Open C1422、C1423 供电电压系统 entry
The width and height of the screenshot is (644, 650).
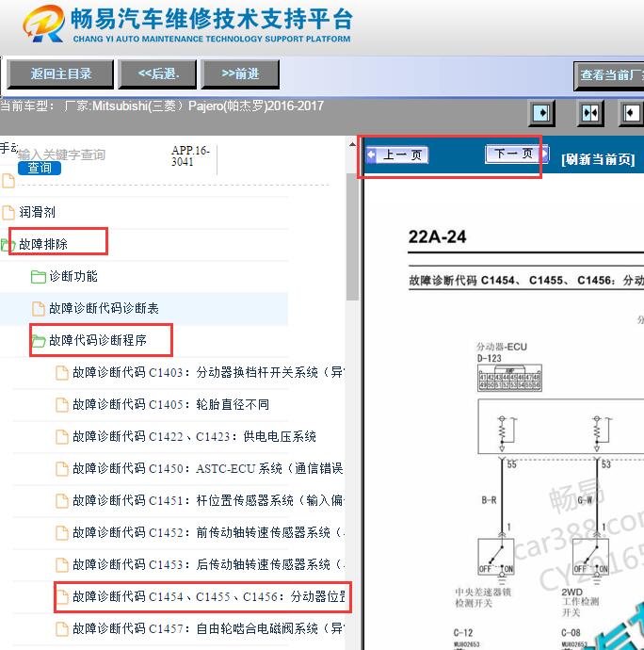[194, 436]
